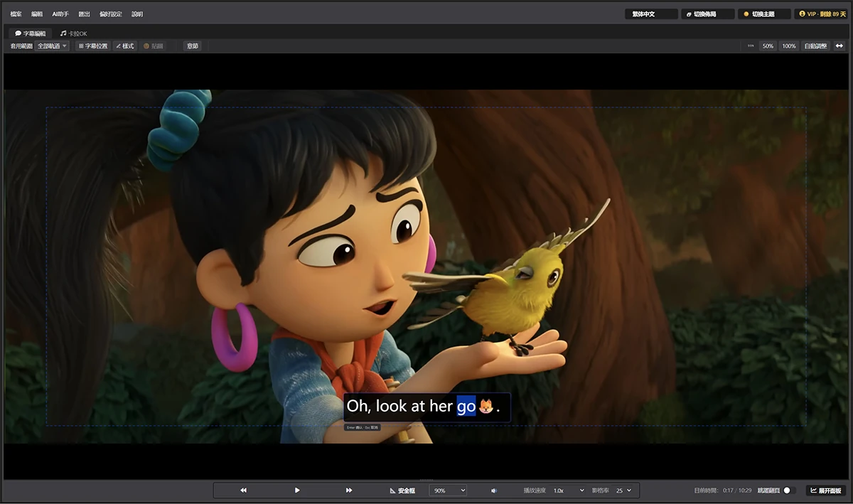Open the 編輯 menu
This screenshot has width=853, height=504.
click(x=37, y=14)
